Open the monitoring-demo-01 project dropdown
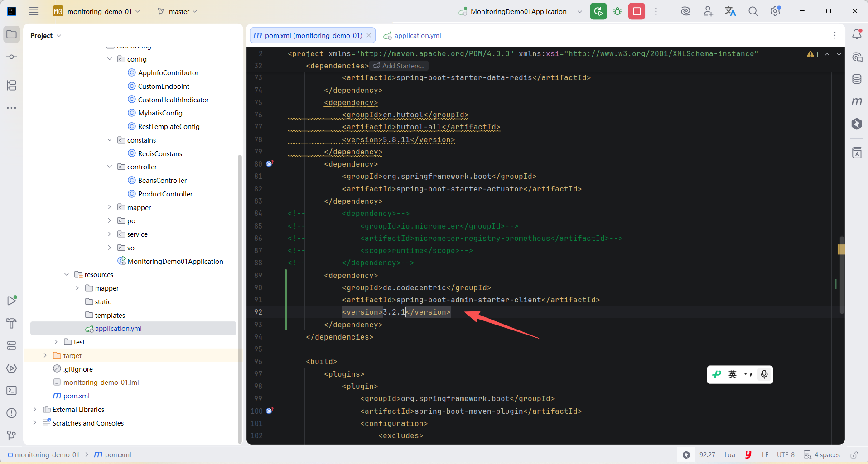This screenshot has height=464, width=868. 96,11
